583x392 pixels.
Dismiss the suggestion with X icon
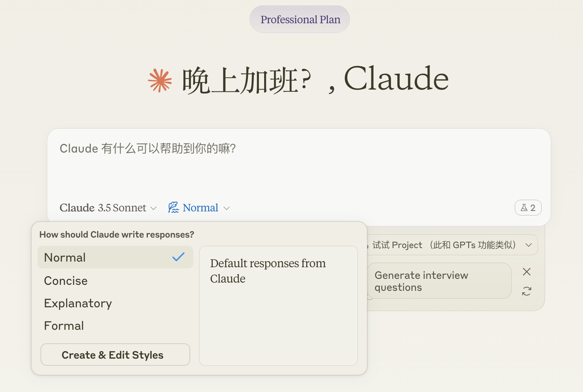[527, 272]
